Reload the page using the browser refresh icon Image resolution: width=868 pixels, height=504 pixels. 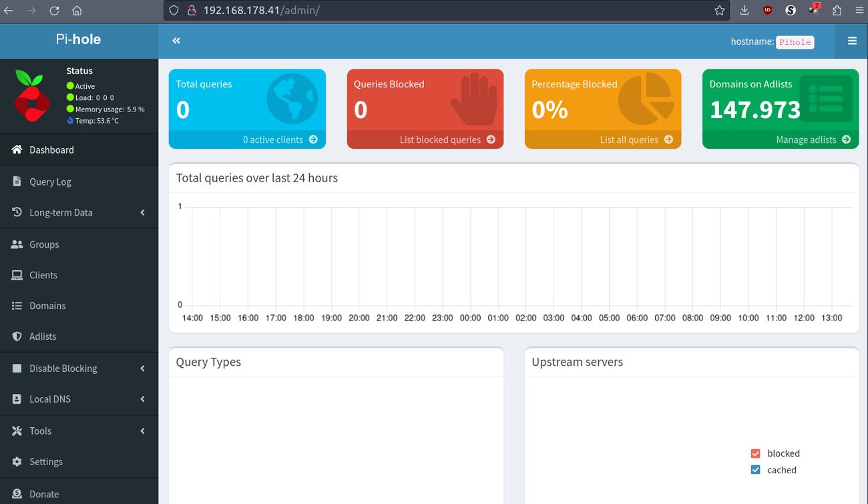54,10
